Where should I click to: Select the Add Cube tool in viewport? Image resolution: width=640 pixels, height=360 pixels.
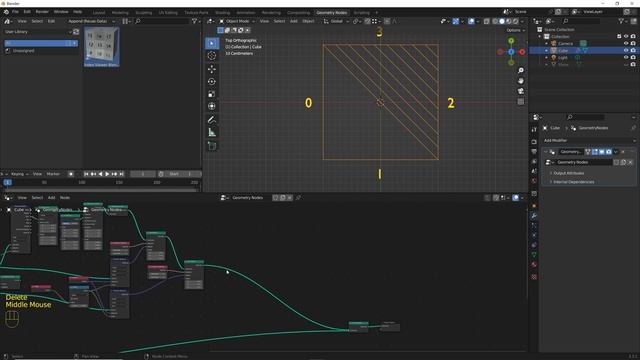point(211,146)
